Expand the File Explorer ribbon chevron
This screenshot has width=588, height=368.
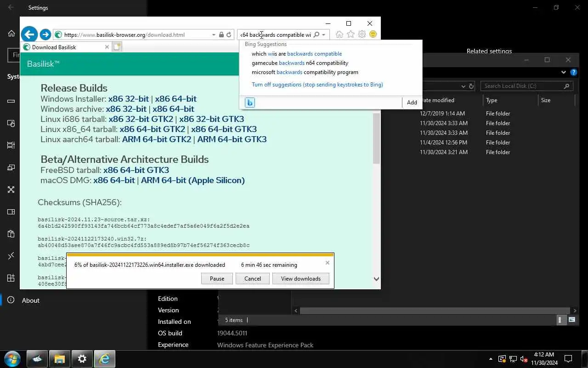(564, 72)
